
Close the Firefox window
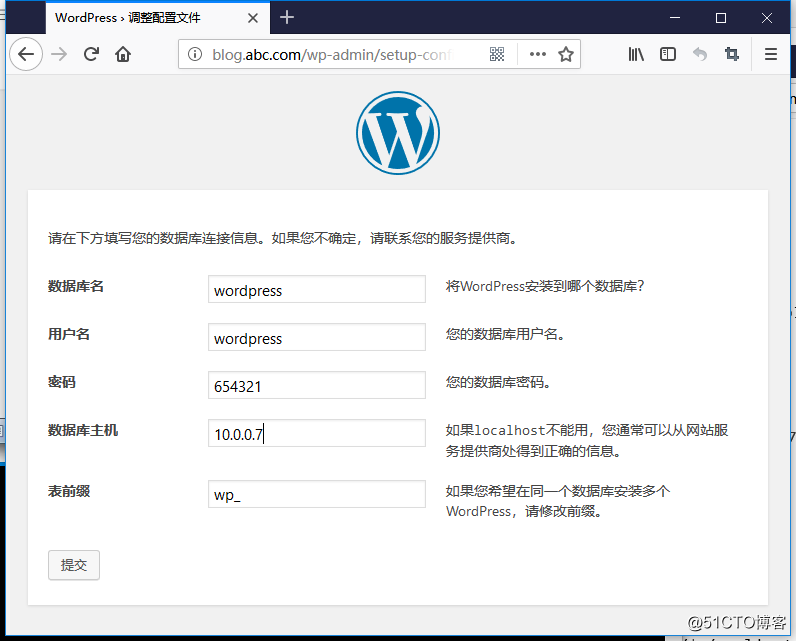[767, 18]
